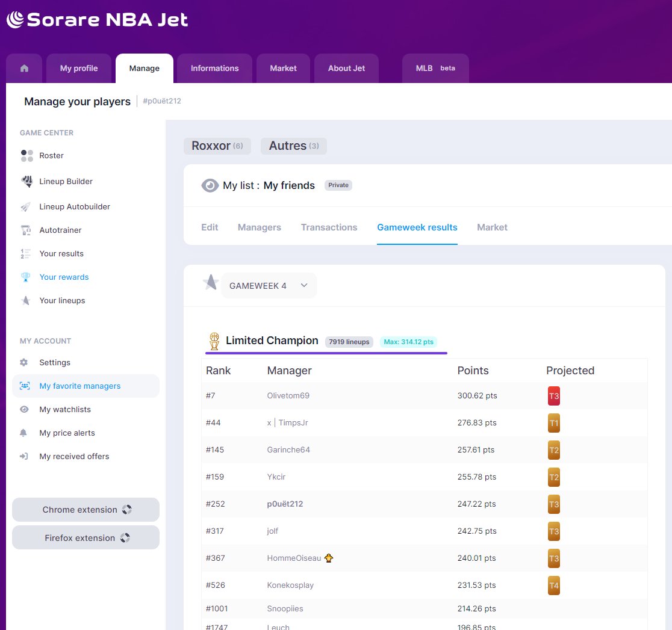
Task: Click the T2 projected badge for Garinche64
Action: tap(554, 450)
